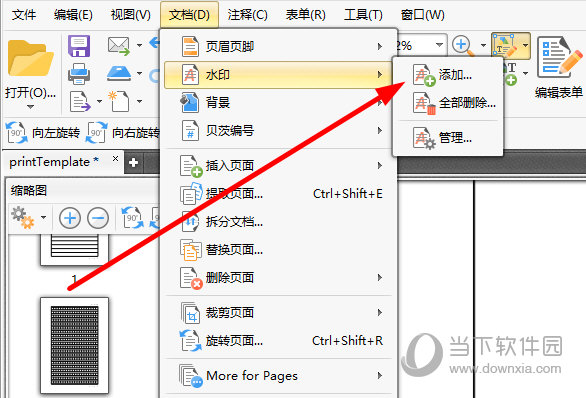
Task: Open 删除页面 menu item
Action: tap(278, 278)
